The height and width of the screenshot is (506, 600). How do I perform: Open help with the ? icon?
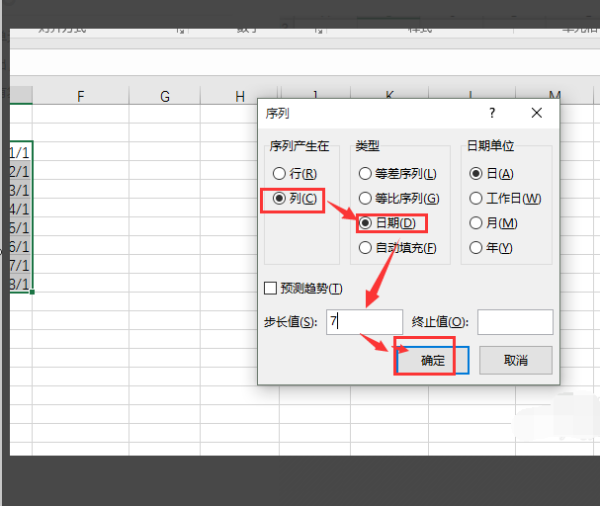[492, 113]
